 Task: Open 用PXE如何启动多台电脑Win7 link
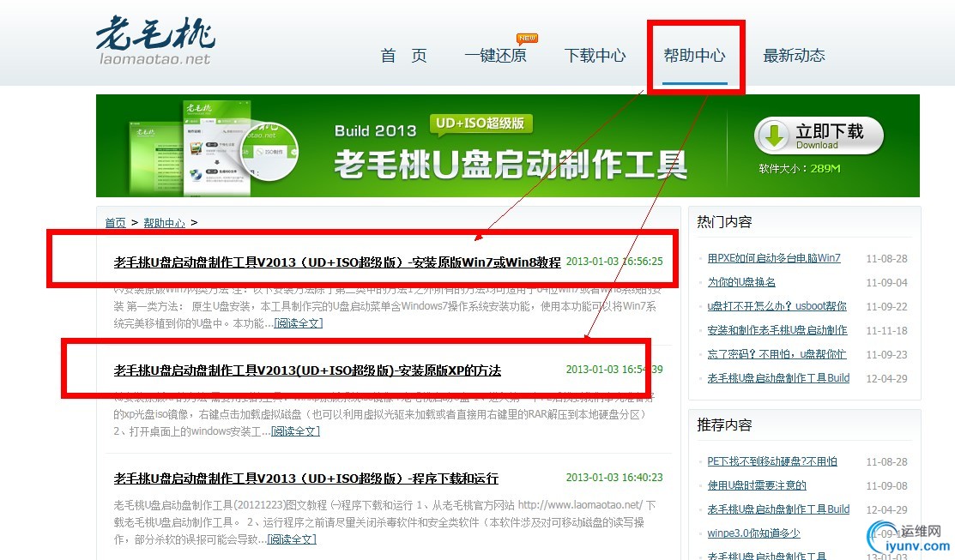773,258
